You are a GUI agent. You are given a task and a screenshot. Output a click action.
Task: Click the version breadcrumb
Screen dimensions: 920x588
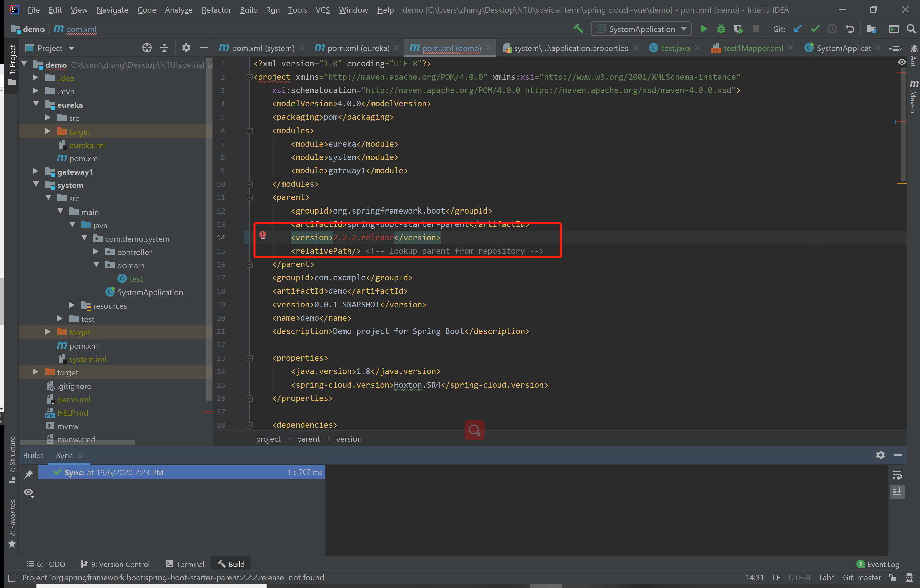coord(349,439)
